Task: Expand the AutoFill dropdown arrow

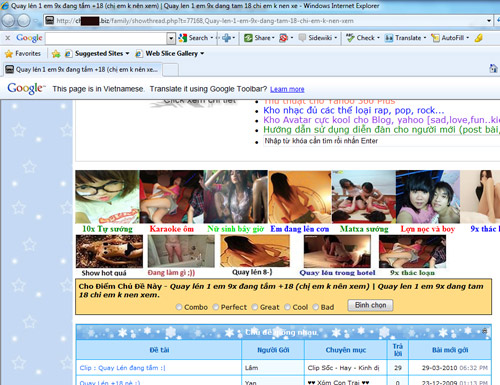Action: tap(467, 38)
